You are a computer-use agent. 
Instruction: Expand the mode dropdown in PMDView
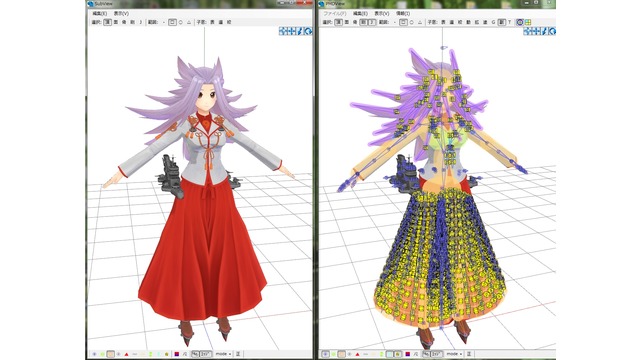pos(454,354)
